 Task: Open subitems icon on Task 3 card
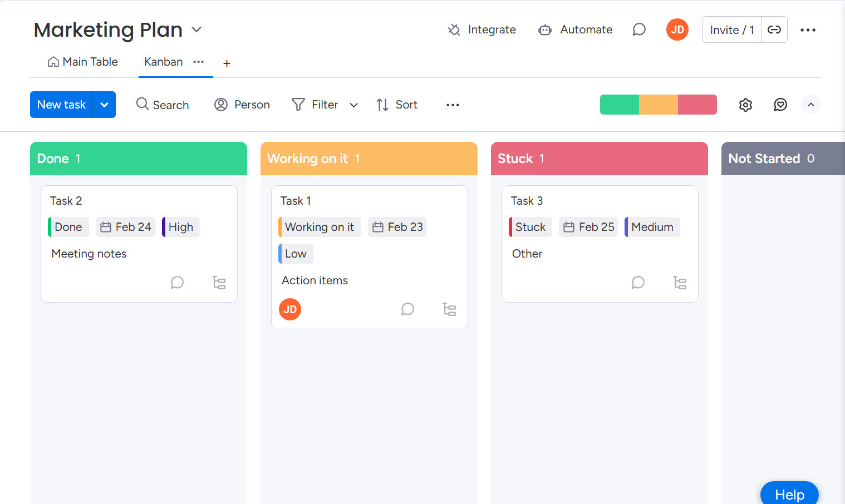[x=680, y=283]
